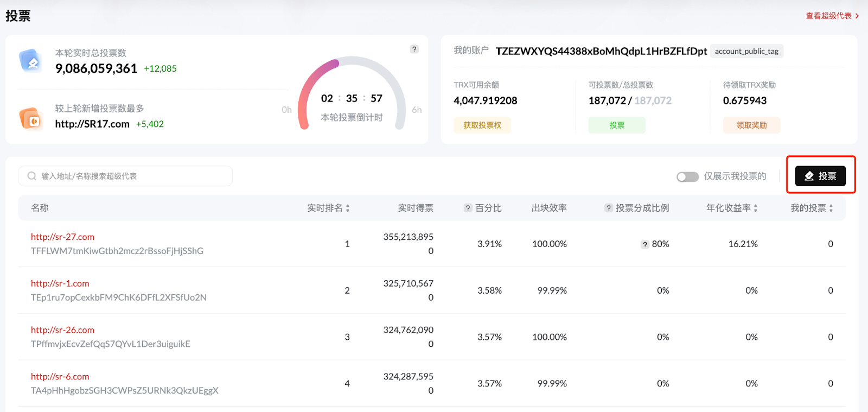Click 名称 column header
Image resolution: width=868 pixels, height=412 pixels.
tap(40, 208)
